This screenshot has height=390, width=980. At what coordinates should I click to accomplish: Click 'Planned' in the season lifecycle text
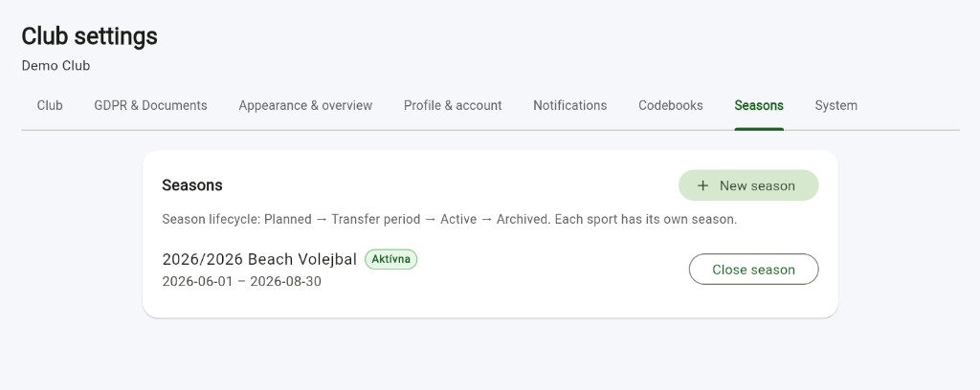point(287,220)
